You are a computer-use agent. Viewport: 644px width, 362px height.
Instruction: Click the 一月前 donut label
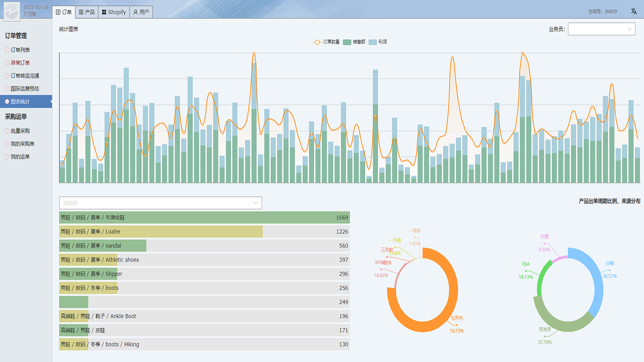tap(395, 241)
